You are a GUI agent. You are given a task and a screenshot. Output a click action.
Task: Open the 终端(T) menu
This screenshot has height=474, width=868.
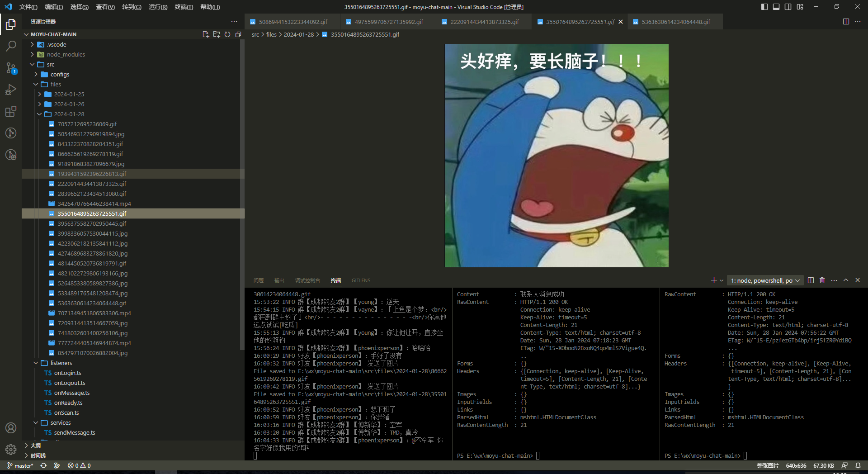coord(184,7)
